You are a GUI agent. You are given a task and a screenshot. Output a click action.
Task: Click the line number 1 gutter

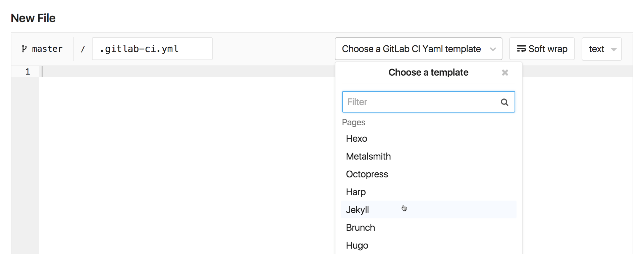tap(28, 71)
